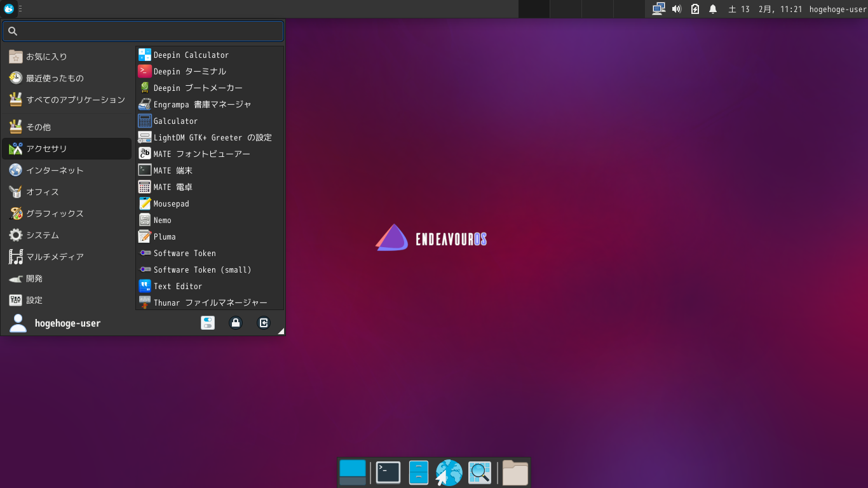Viewport: 868px width, 488px height.
Task: Open settings manager button in menu footer
Action: click(x=208, y=323)
